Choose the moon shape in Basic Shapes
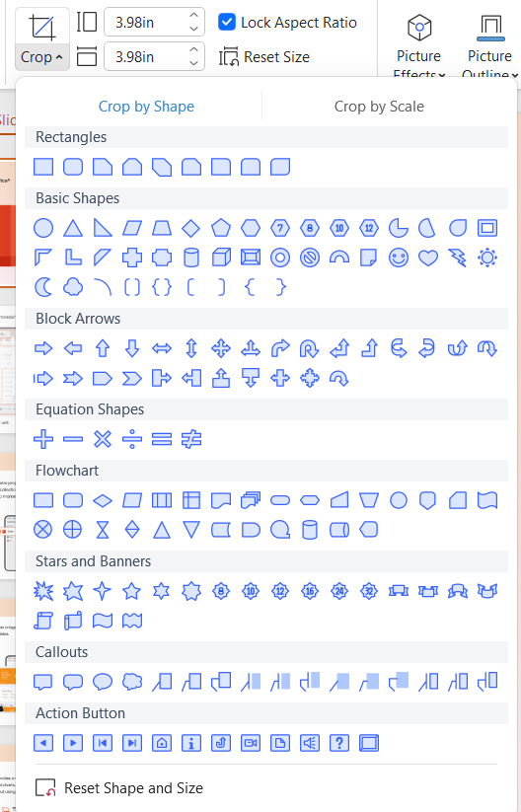 point(43,287)
